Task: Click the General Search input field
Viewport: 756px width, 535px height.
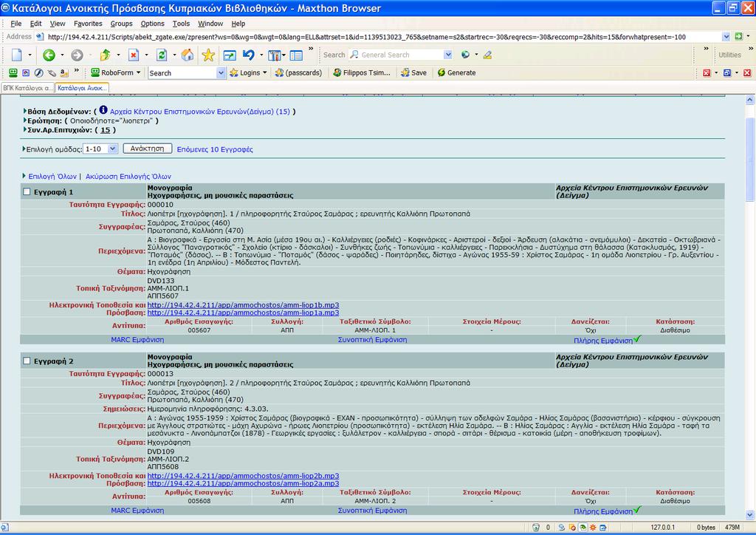Action: pos(401,55)
